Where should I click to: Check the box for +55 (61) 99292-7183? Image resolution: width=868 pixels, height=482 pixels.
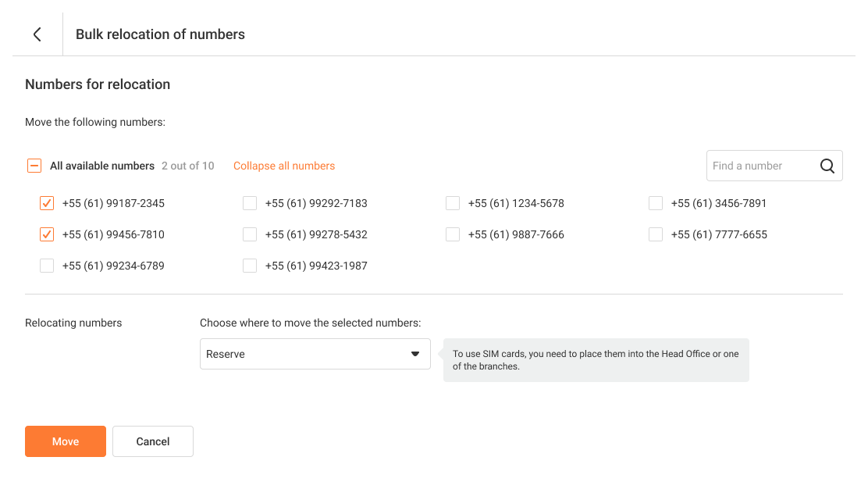click(250, 203)
